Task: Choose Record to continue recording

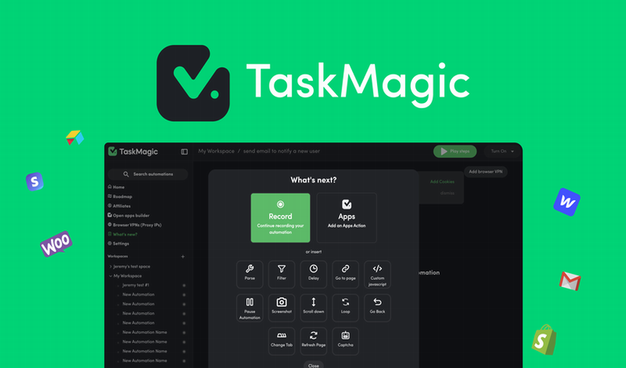Action: (x=280, y=218)
